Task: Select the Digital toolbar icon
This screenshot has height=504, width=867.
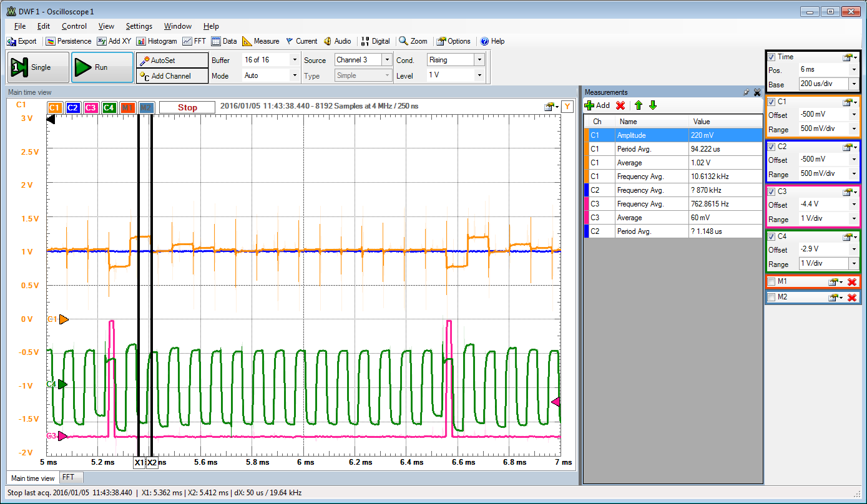Action: coord(375,41)
